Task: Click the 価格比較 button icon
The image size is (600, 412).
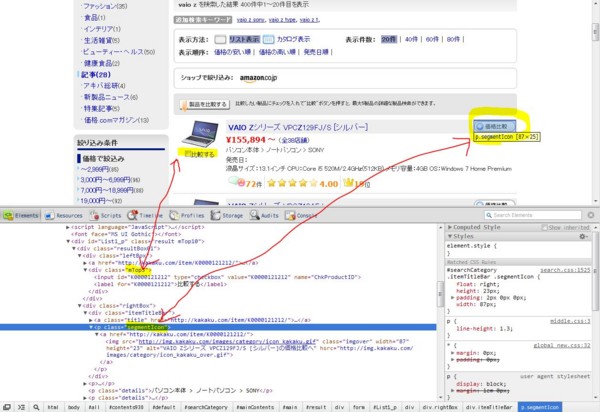Action: point(494,126)
